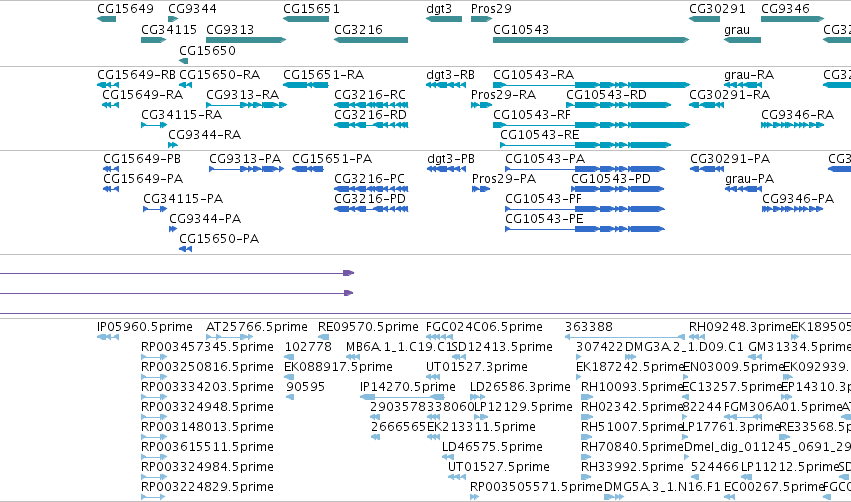
Task: Select protein CG15651-PA
Action: tap(308, 169)
